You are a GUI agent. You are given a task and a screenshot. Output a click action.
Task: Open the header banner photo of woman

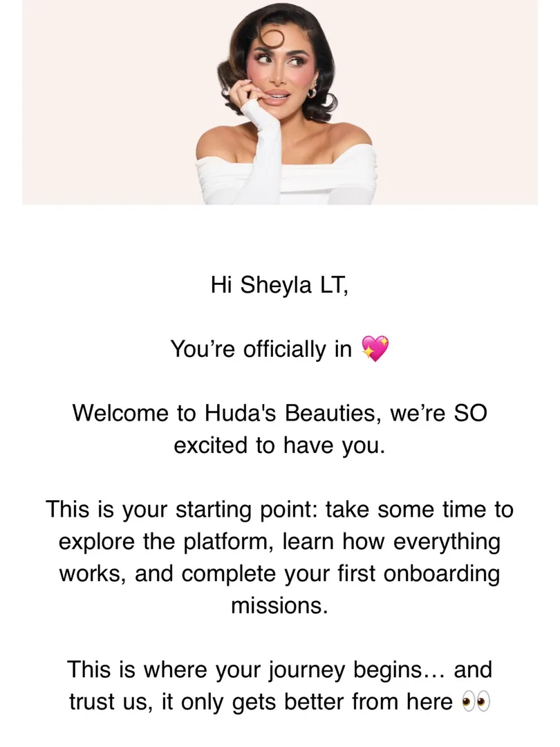click(x=280, y=102)
